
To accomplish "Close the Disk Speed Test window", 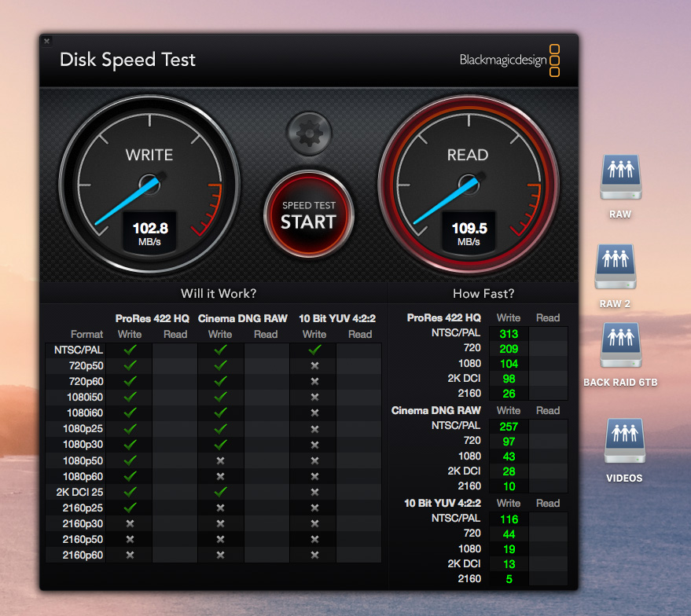I will tap(46, 42).
